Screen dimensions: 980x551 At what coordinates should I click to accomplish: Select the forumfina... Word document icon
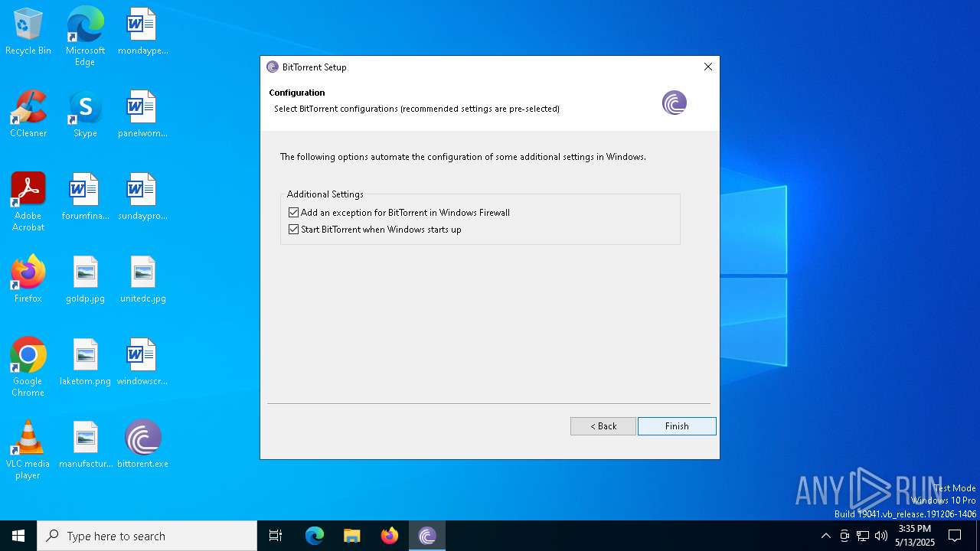click(x=85, y=197)
